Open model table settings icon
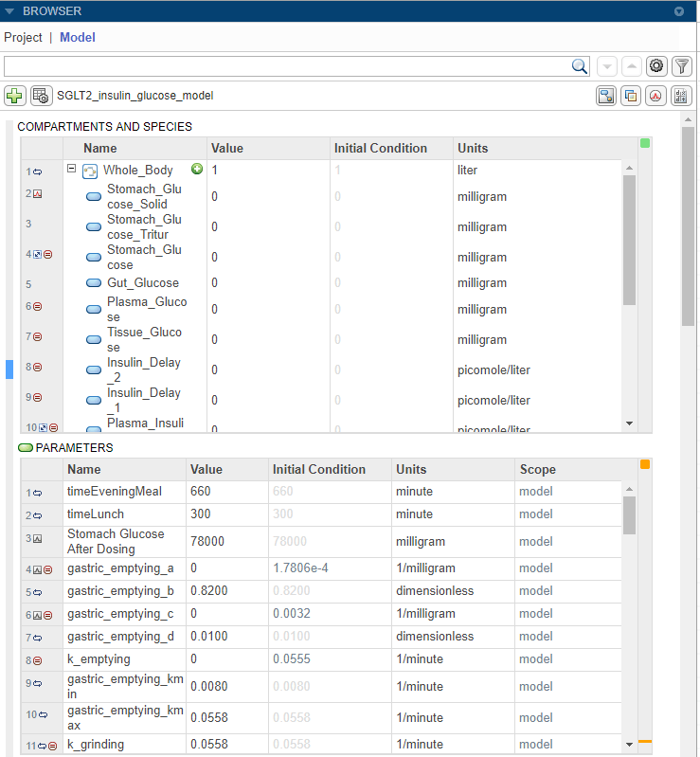Image resolution: width=700 pixels, height=757 pixels. [x=41, y=96]
